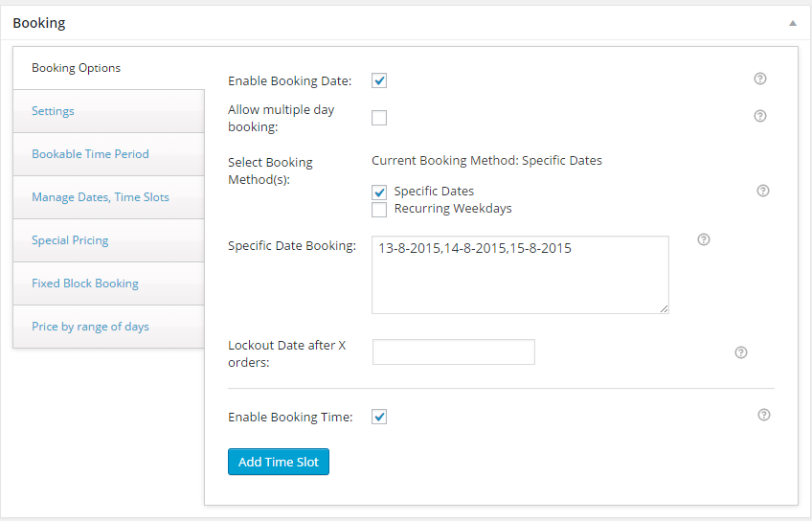
Task: Uncheck the Enable Booking Date checkbox
Action: click(x=379, y=80)
